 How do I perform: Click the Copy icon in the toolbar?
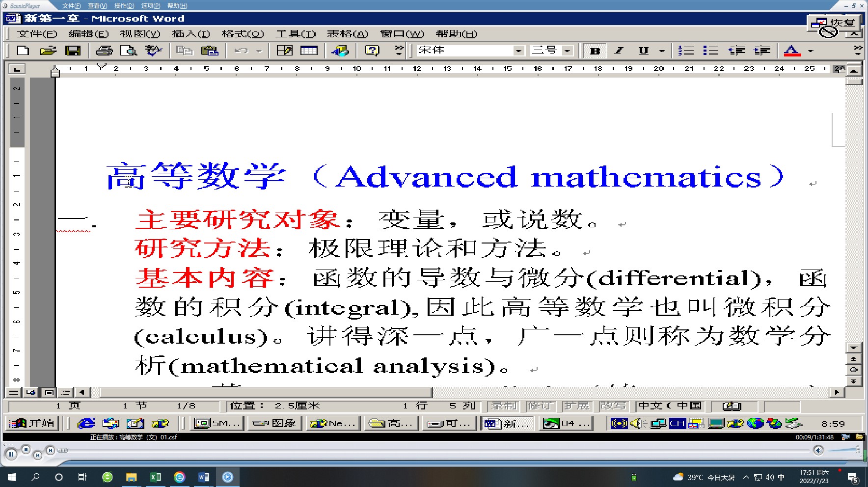(185, 51)
